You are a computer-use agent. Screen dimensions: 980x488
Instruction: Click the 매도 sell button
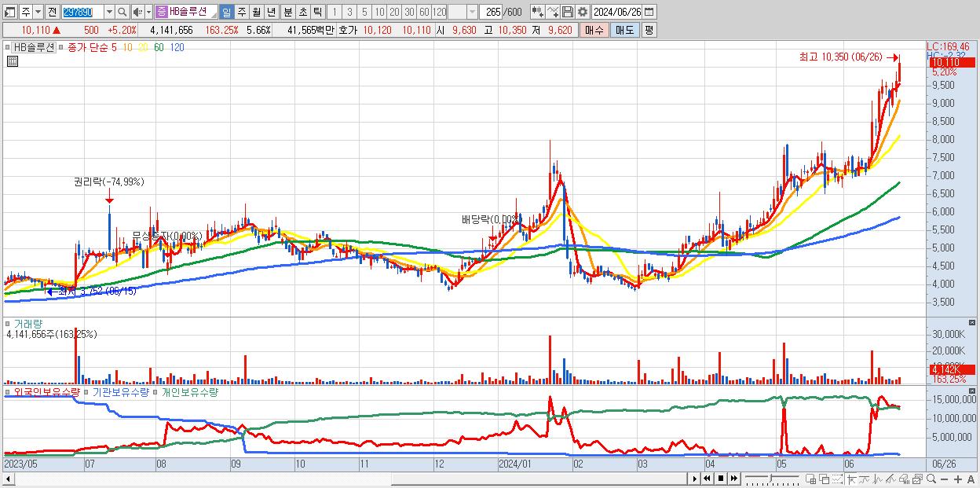(x=624, y=30)
